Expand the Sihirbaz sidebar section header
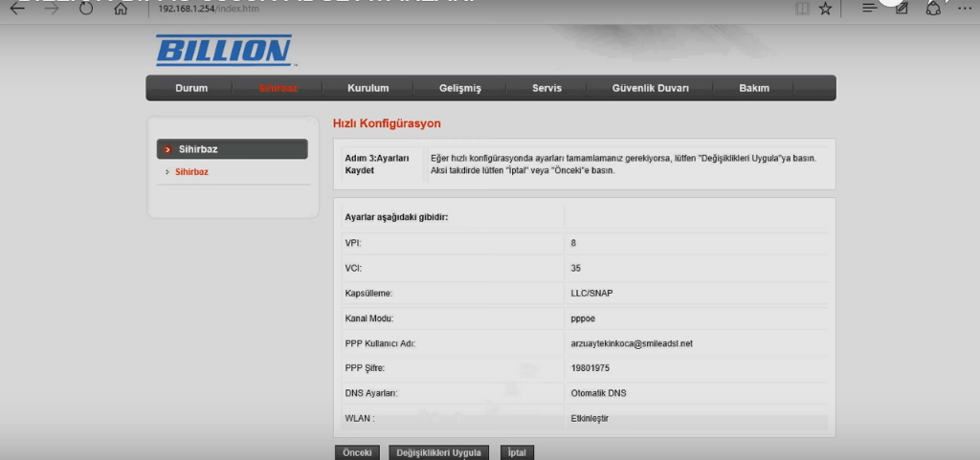980x460 pixels. point(233,149)
